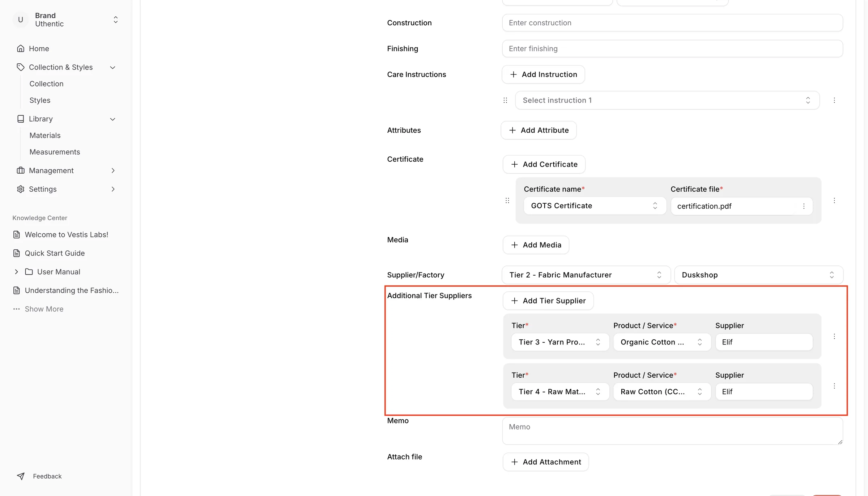Click Add Certificate button
This screenshot has width=868, height=496.
click(x=544, y=165)
